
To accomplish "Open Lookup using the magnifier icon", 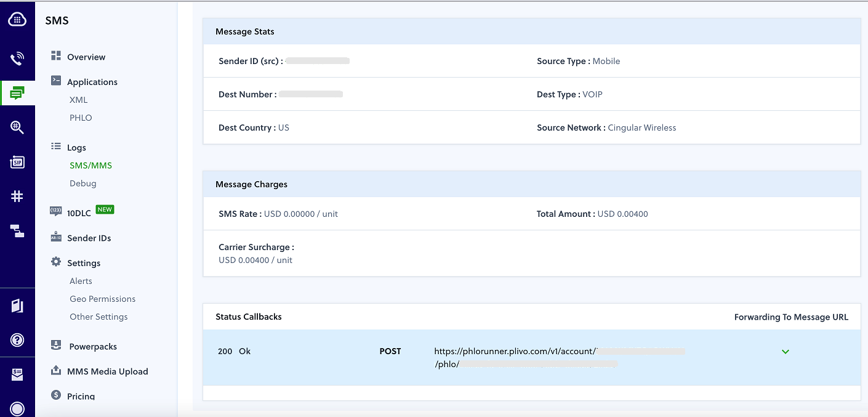I will (x=17, y=127).
